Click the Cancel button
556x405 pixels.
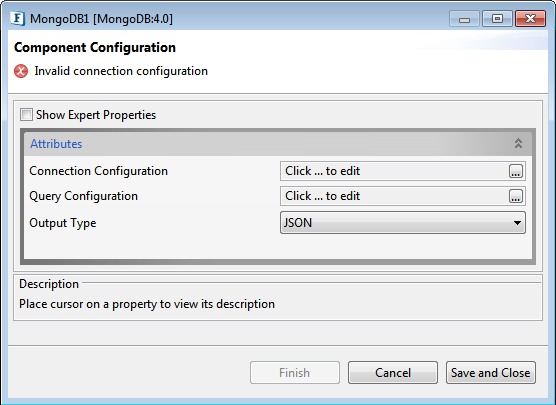(x=393, y=372)
